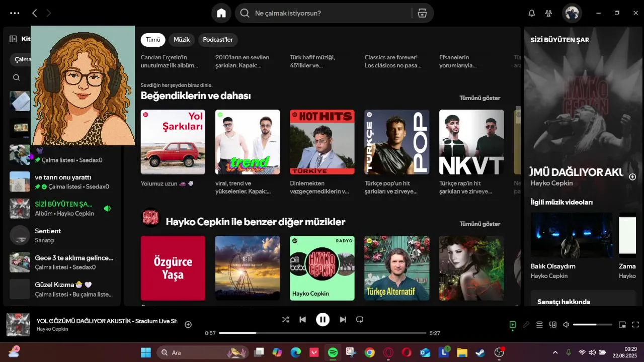The width and height of the screenshot is (644, 362).
Task: Open the Windows Start menu
Action: pyautogui.click(x=146, y=352)
